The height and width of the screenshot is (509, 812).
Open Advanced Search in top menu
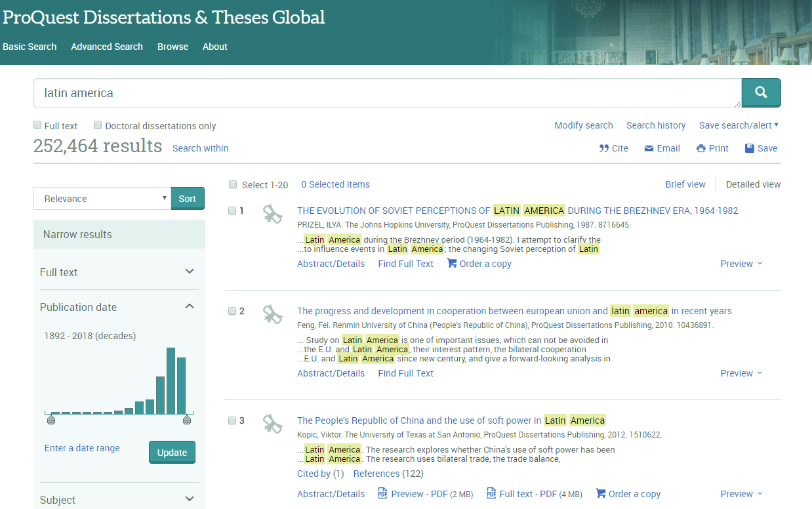[x=107, y=47]
